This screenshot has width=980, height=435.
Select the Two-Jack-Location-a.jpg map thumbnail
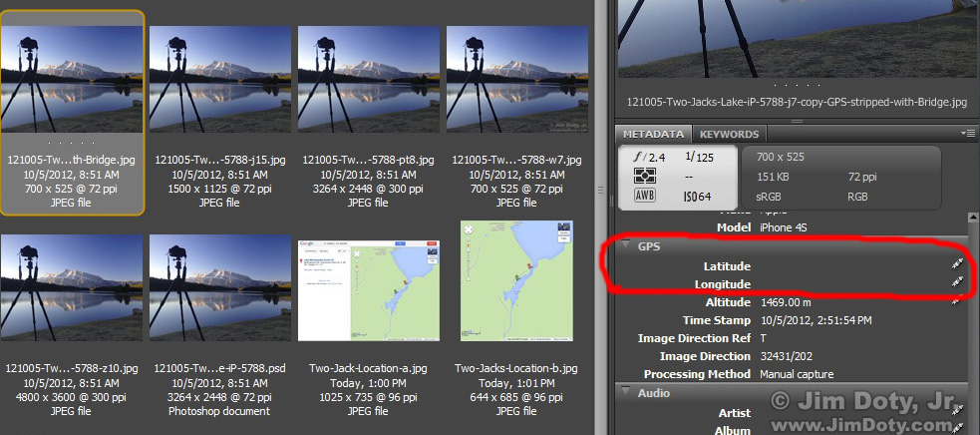tap(369, 290)
